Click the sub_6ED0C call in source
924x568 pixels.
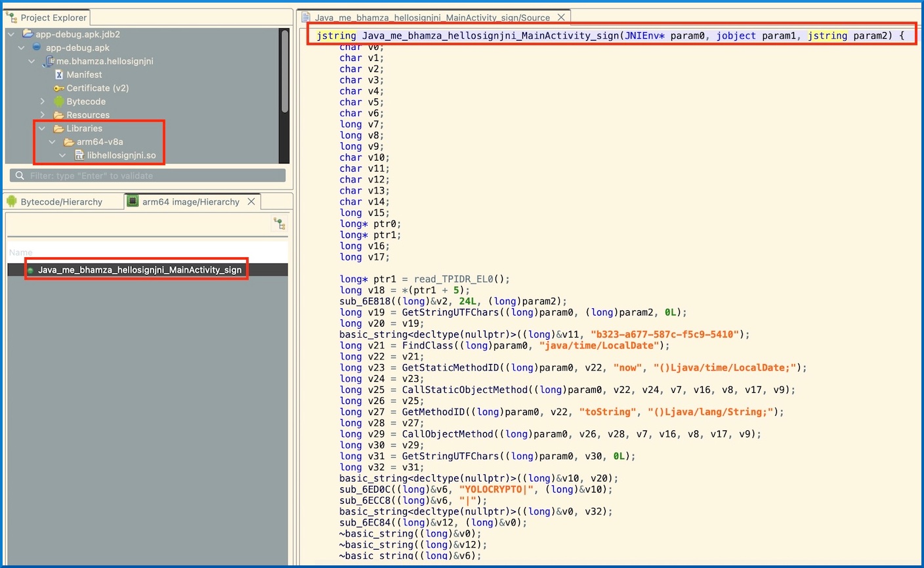pos(364,489)
